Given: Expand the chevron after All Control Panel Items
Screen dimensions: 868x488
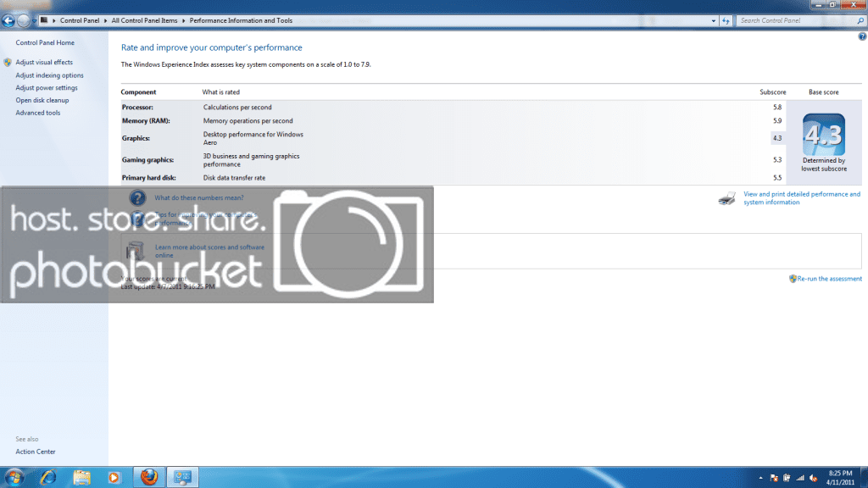Looking at the screenshot, I should (183, 20).
